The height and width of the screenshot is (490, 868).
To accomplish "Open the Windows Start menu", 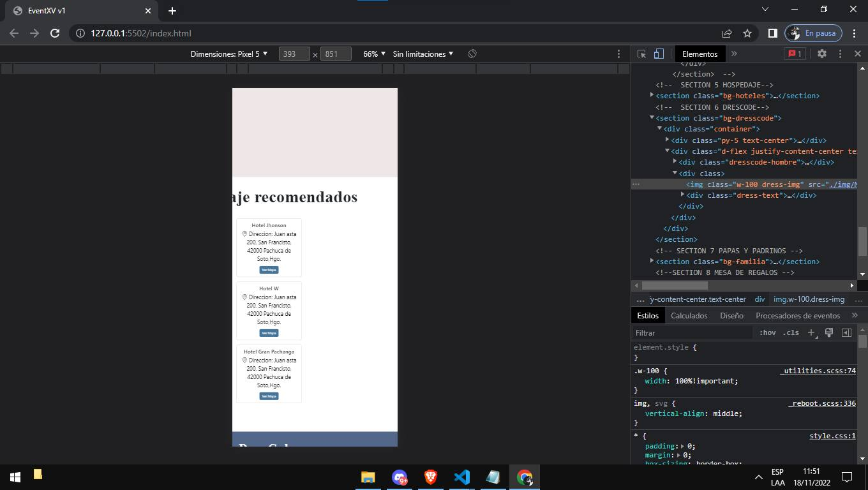I will 15,477.
